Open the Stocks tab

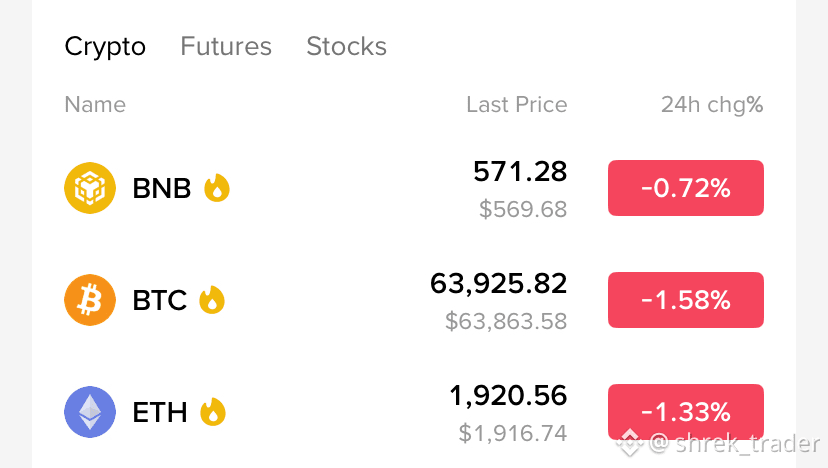tap(346, 46)
